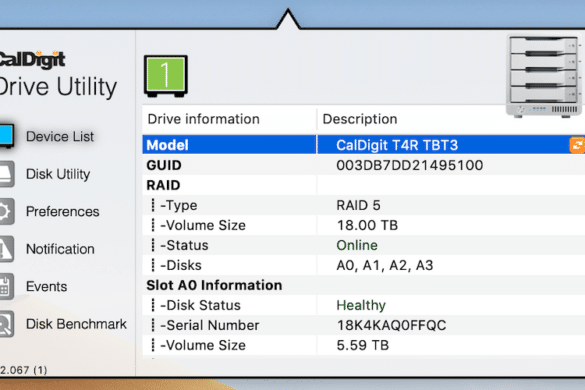Select the -Disk Status row label
Viewport: 585px width, 390px height.
click(200, 305)
